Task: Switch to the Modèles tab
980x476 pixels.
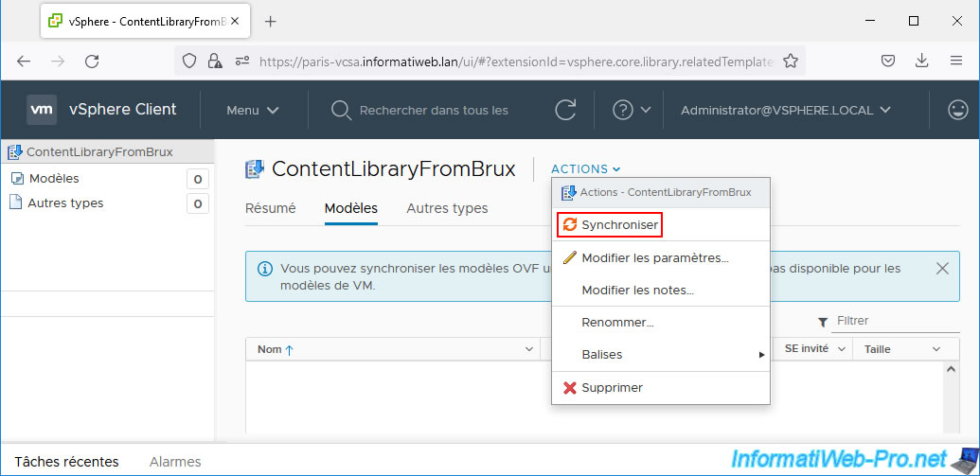Action: click(x=350, y=208)
